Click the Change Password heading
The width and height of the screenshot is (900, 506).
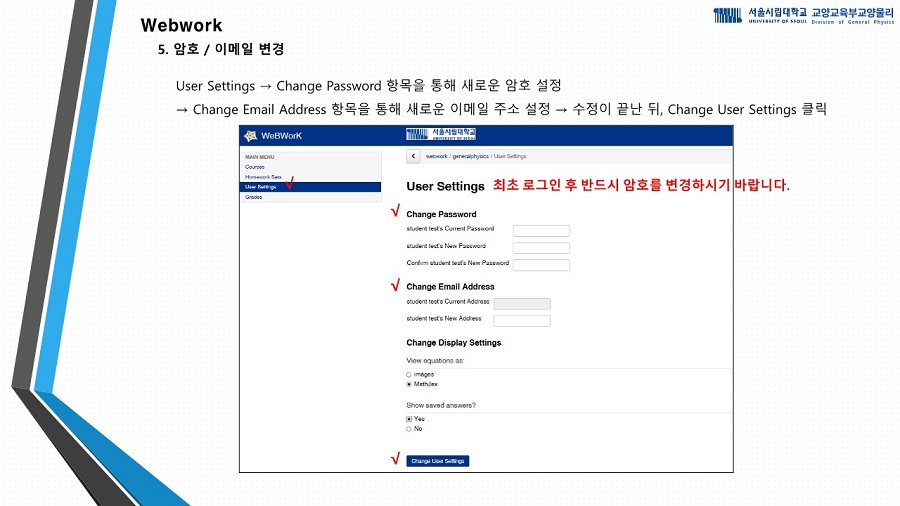click(441, 214)
